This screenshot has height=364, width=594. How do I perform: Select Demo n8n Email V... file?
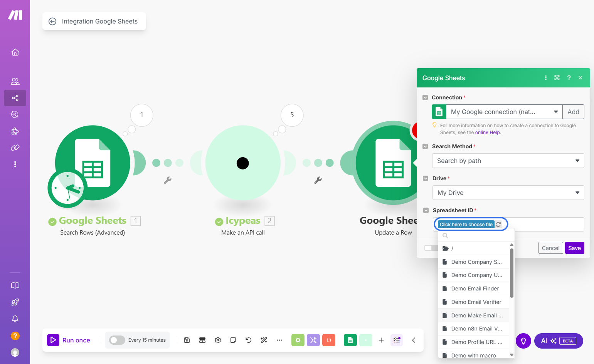[474, 329]
